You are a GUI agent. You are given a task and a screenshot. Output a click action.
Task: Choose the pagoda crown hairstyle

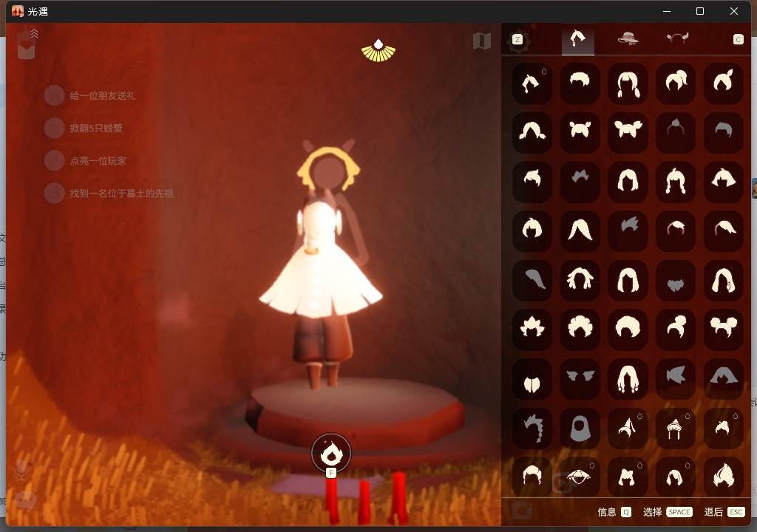[x=676, y=429]
